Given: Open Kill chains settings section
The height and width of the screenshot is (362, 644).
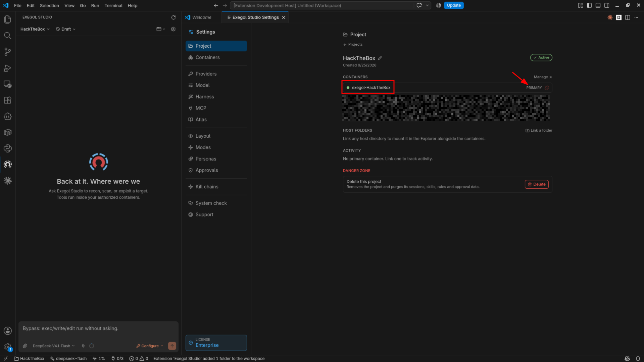Looking at the screenshot, I should 216,187.
